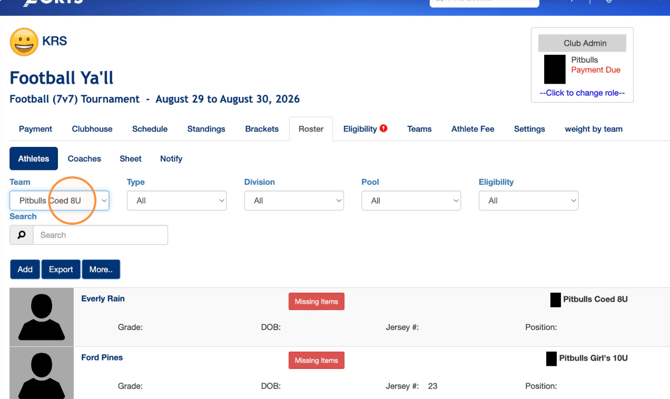Image resolution: width=670 pixels, height=399 pixels.
Task: Click the Football Ya'll event title
Action: click(62, 78)
